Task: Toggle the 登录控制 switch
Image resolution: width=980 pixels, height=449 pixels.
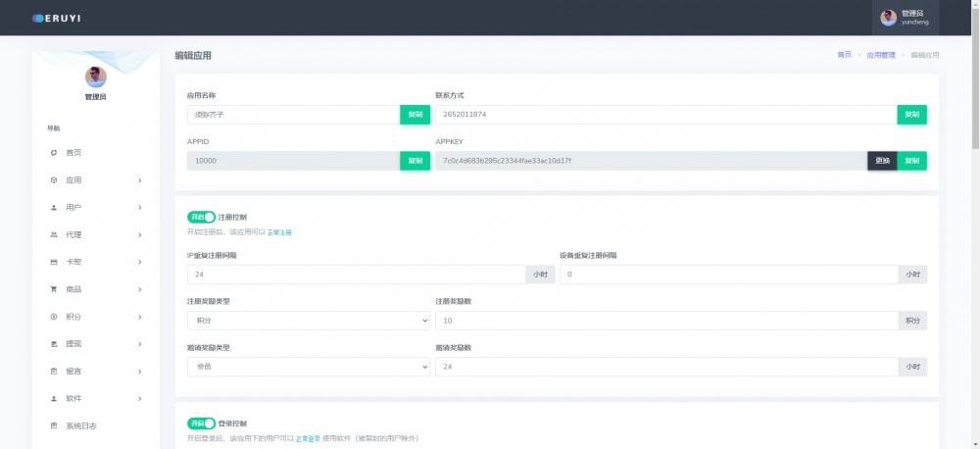Action: click(x=201, y=424)
